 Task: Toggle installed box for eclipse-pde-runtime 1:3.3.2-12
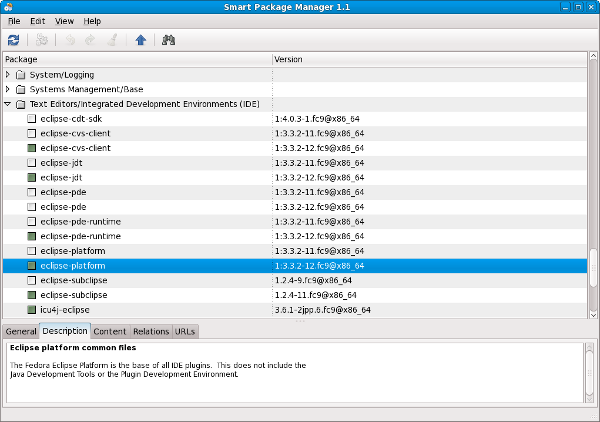tap(32, 236)
